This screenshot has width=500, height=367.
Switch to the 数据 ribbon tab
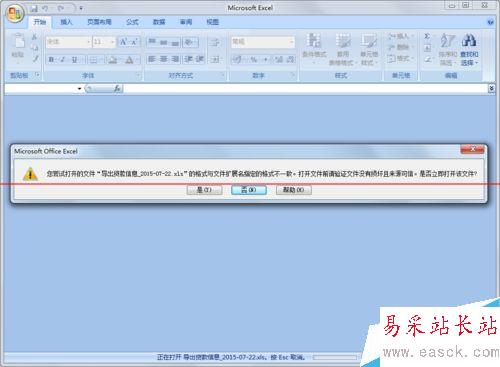159,22
